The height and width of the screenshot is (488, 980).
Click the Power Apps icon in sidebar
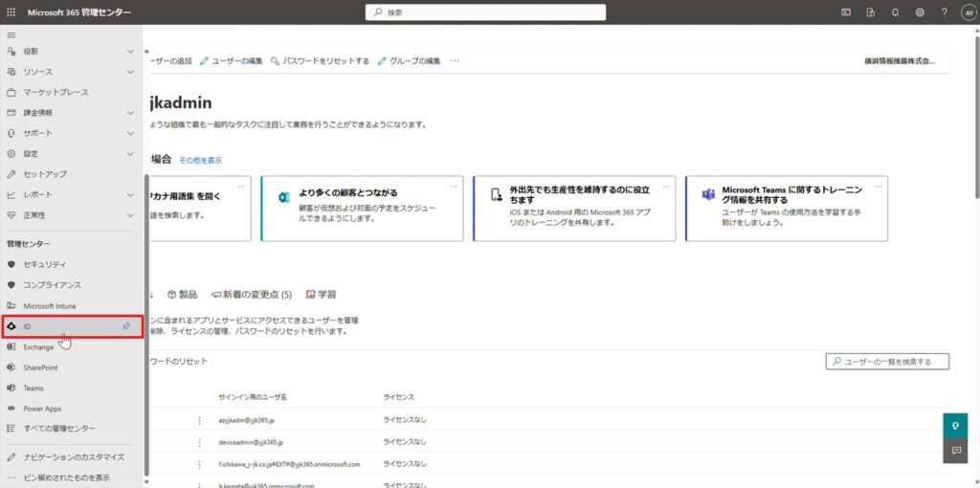click(11, 409)
